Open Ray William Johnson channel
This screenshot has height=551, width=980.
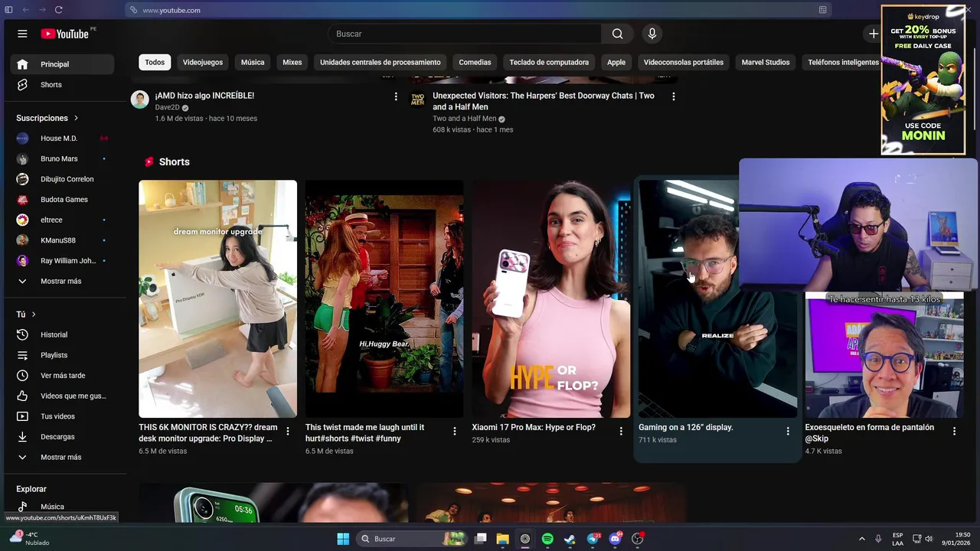tap(62, 261)
